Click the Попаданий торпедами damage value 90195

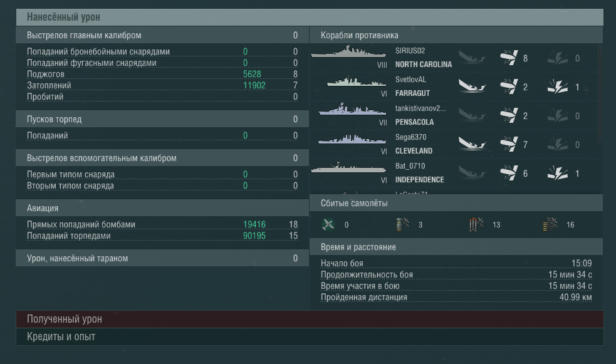pyautogui.click(x=254, y=236)
